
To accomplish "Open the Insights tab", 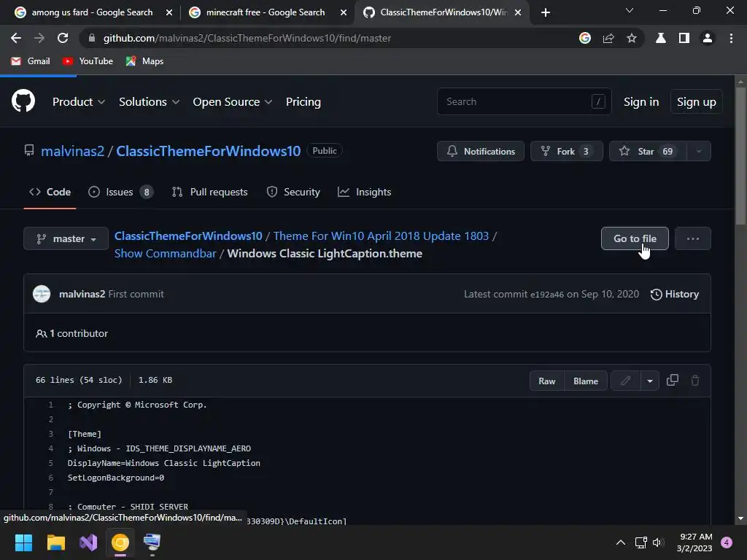I will [x=365, y=192].
